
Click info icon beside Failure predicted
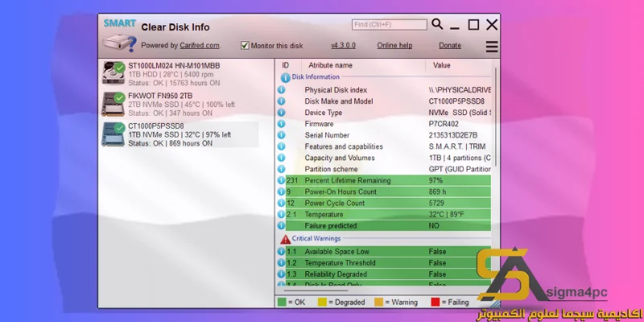click(x=281, y=225)
